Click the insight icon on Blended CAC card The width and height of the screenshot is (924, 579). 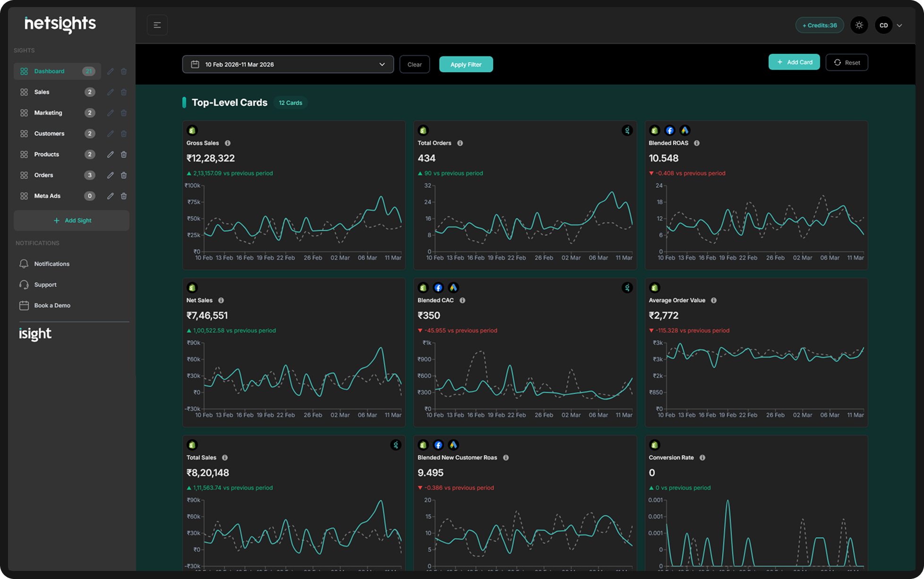coord(627,288)
